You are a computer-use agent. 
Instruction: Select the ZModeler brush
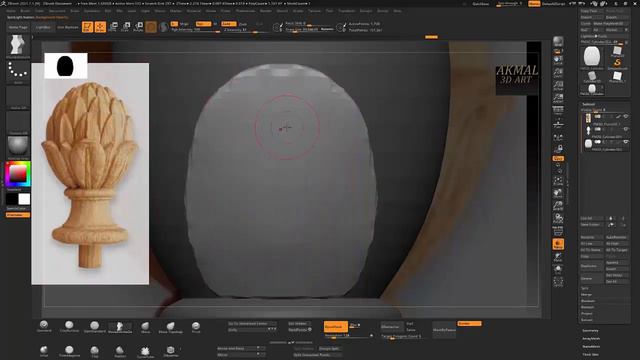click(171, 352)
